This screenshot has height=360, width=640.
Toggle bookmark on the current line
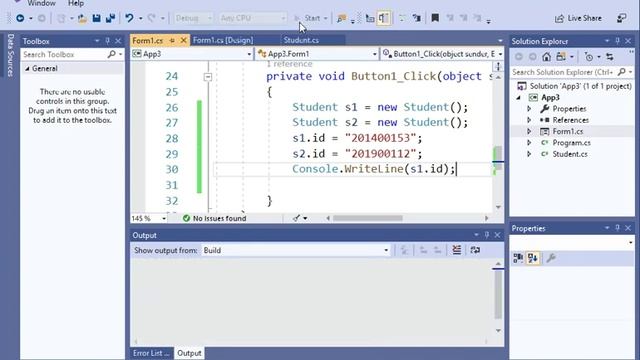tap(435, 18)
